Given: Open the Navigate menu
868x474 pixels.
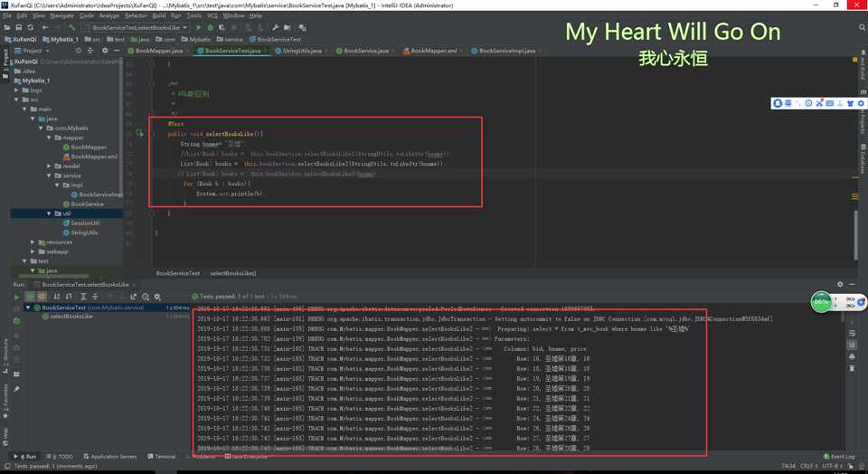Looking at the screenshot, I should [62, 15].
